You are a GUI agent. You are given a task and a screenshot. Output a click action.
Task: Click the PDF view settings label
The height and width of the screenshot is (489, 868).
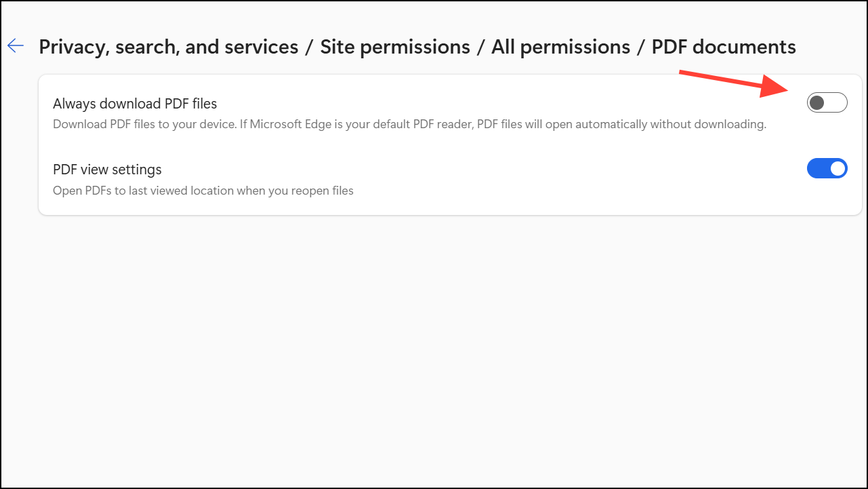[x=107, y=170]
